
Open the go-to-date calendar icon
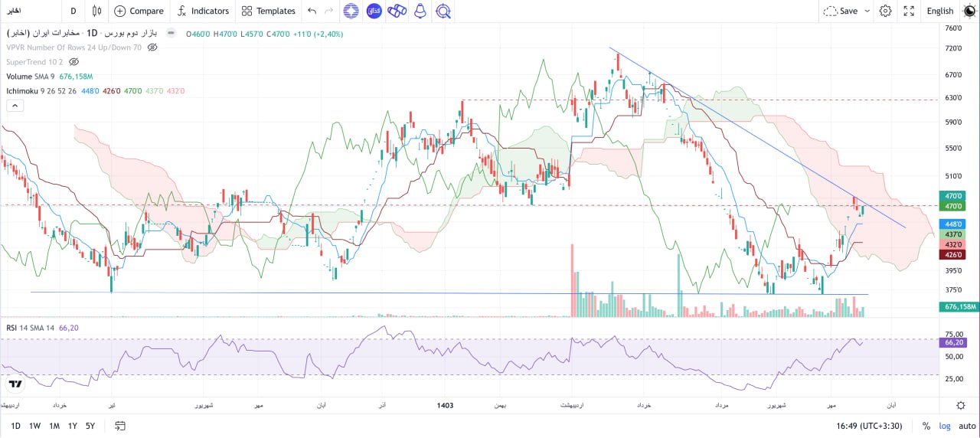coord(119,426)
